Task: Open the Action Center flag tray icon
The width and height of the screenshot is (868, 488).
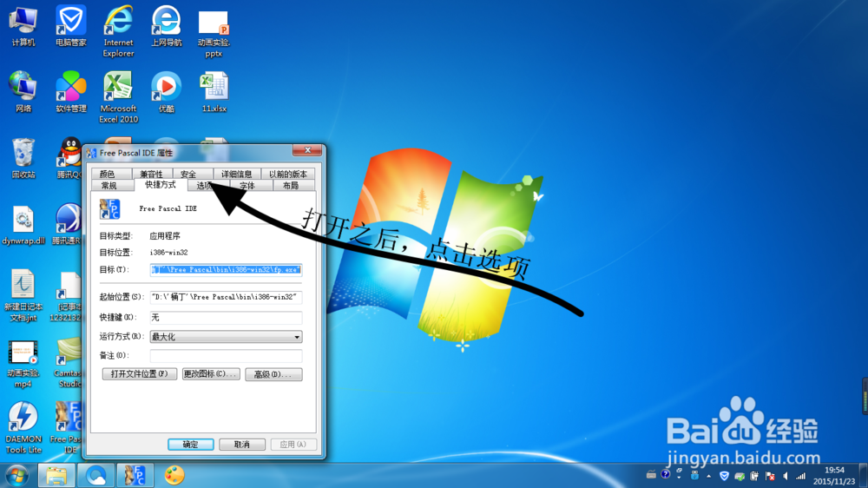Action: (x=770, y=476)
